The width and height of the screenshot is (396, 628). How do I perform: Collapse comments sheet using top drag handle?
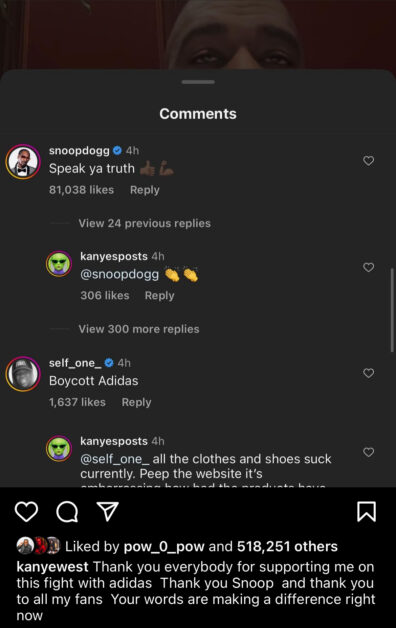(x=198, y=82)
